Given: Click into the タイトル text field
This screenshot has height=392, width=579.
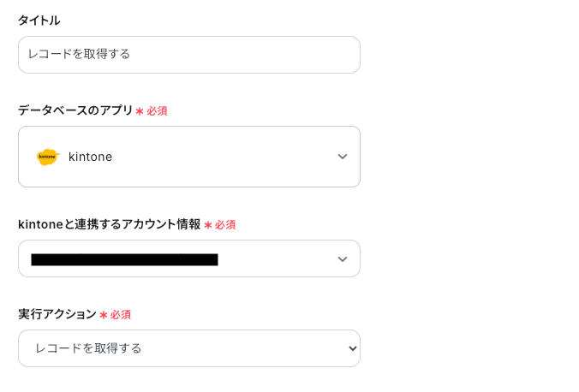Looking at the screenshot, I should click(x=188, y=55).
